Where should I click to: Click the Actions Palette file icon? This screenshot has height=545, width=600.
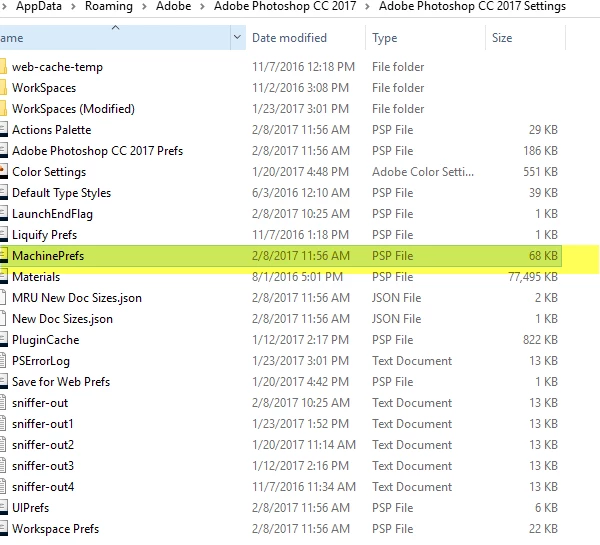pos(3,129)
